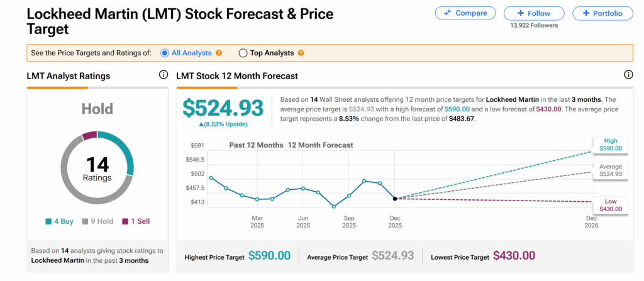The height and width of the screenshot is (281, 644).
Task: Select the 12 Month Forecast chart label
Action: pyautogui.click(x=321, y=145)
